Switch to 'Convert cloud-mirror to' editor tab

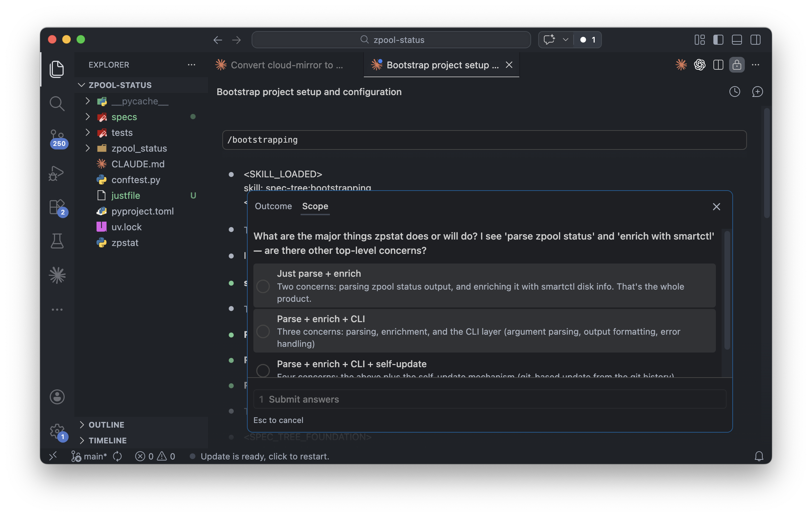(x=282, y=65)
